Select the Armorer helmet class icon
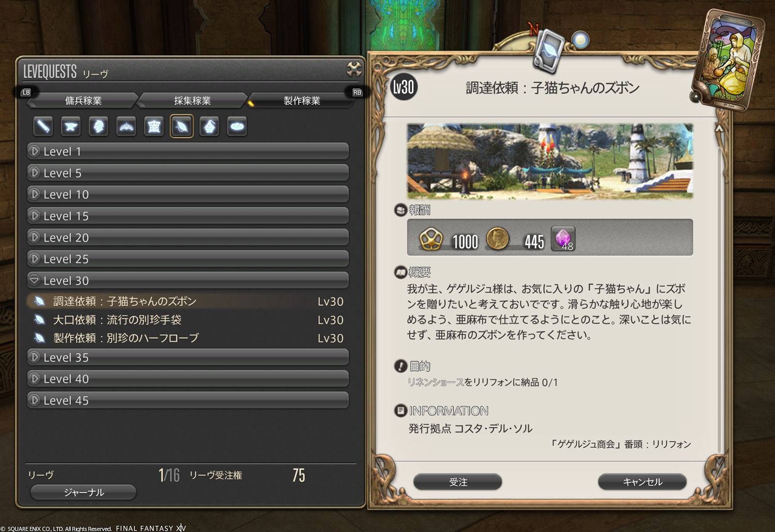 (99, 126)
